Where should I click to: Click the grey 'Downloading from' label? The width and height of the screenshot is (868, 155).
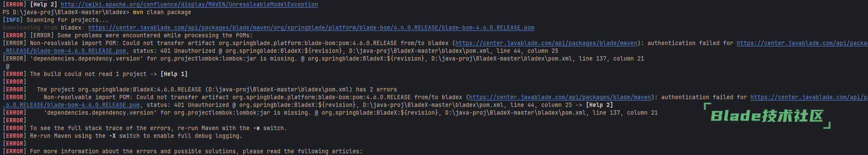coord(30,27)
